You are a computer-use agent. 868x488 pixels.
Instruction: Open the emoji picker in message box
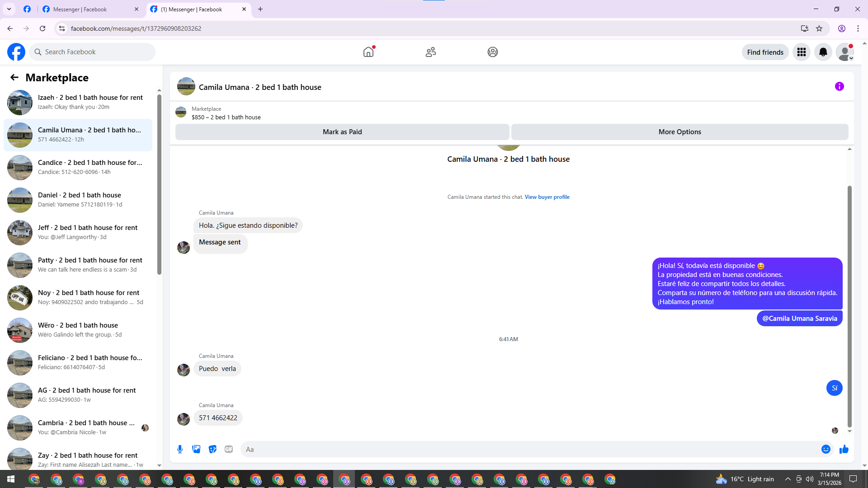click(826, 449)
